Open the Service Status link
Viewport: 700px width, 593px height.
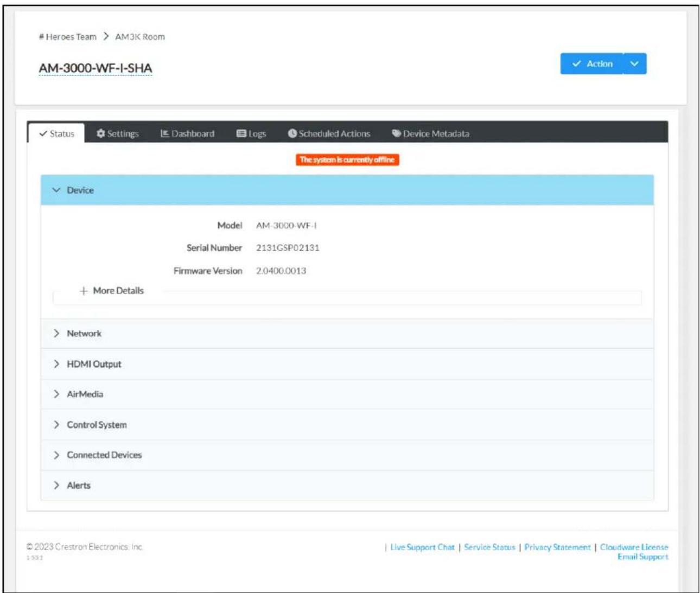pyautogui.click(x=489, y=547)
